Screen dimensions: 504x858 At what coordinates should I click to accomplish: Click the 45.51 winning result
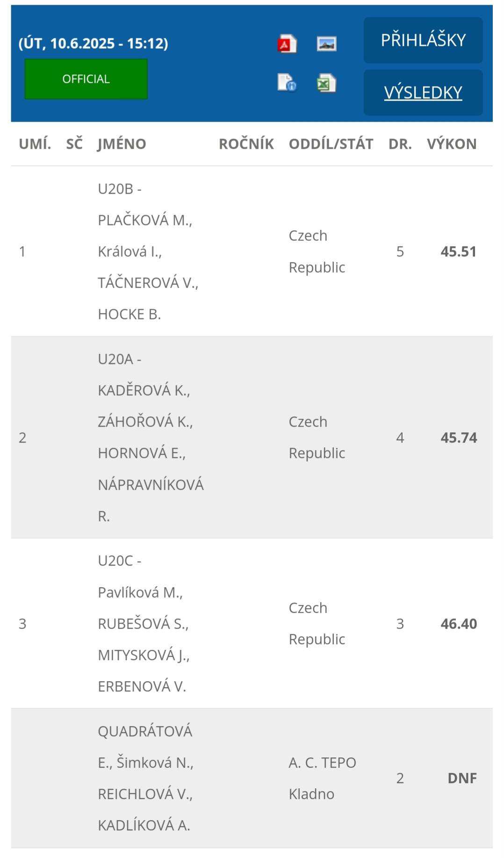pyautogui.click(x=458, y=252)
